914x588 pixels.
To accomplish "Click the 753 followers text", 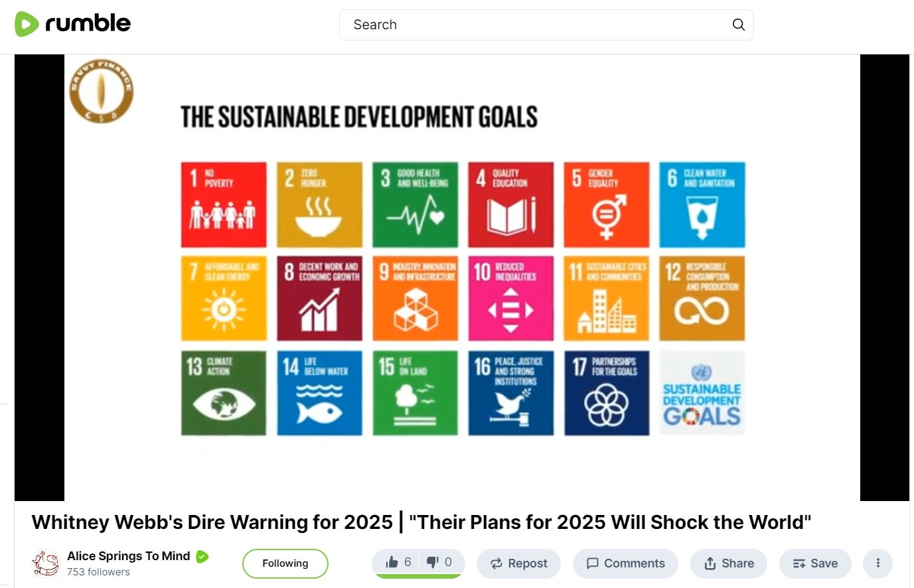I will (x=98, y=572).
